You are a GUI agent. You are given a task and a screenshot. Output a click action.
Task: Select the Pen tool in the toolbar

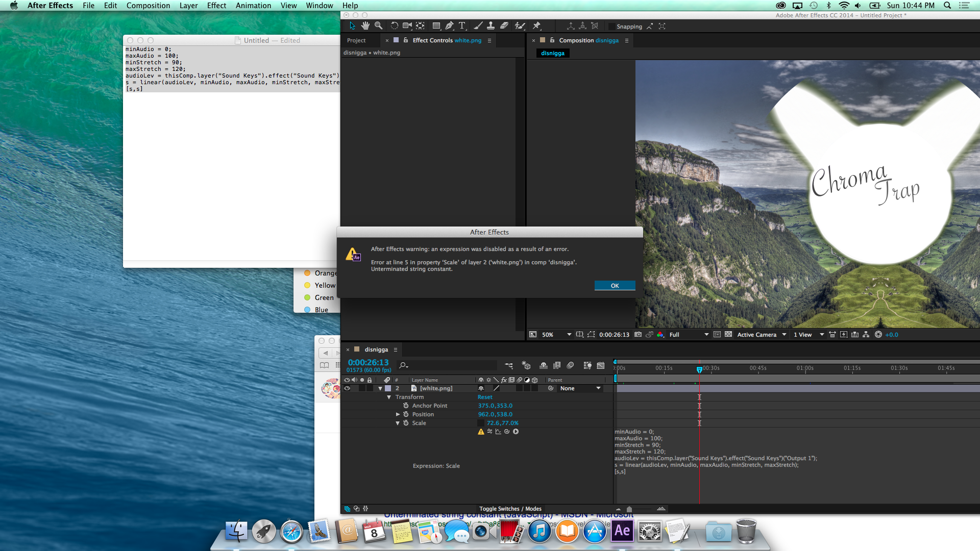point(450,26)
